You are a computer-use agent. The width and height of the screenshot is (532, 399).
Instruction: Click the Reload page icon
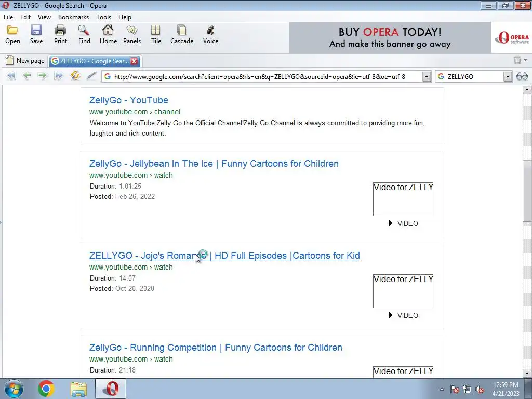click(x=75, y=75)
